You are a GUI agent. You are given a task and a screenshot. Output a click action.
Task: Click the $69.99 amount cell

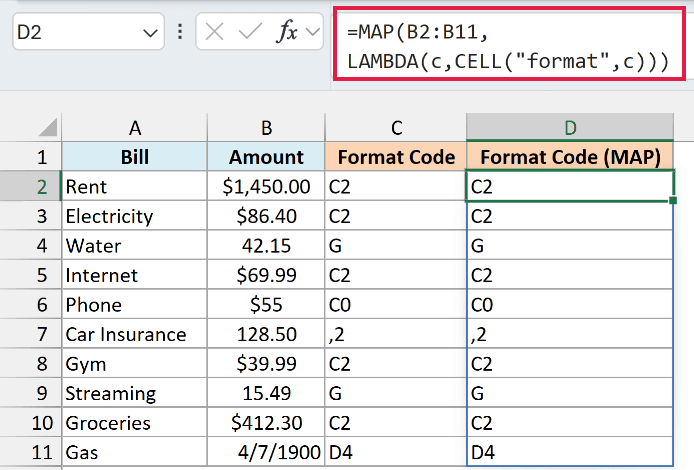point(266,275)
